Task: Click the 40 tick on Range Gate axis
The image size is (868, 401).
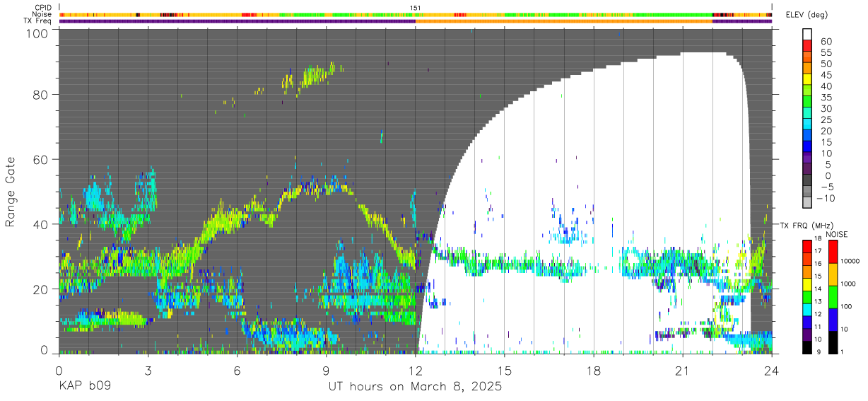Action: [42, 224]
